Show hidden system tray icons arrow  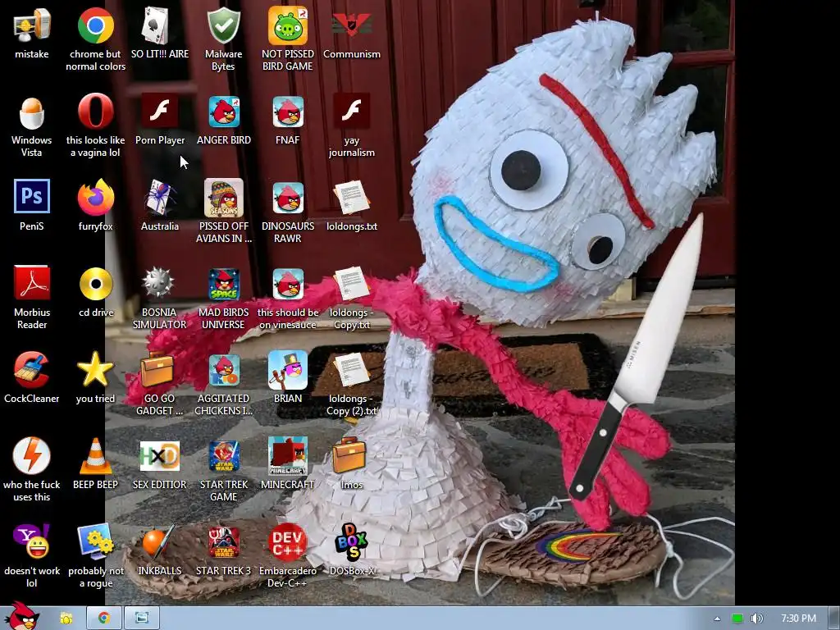717,619
